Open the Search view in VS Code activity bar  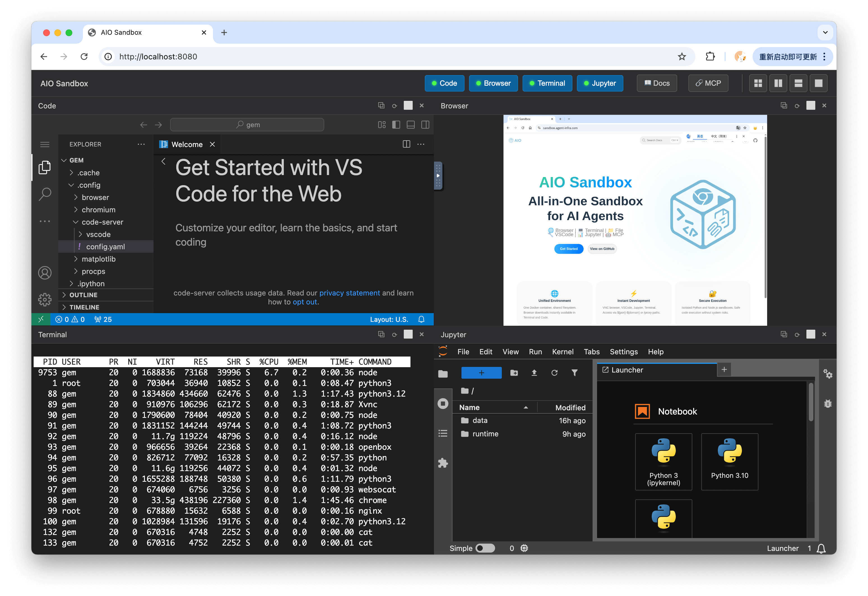click(45, 194)
